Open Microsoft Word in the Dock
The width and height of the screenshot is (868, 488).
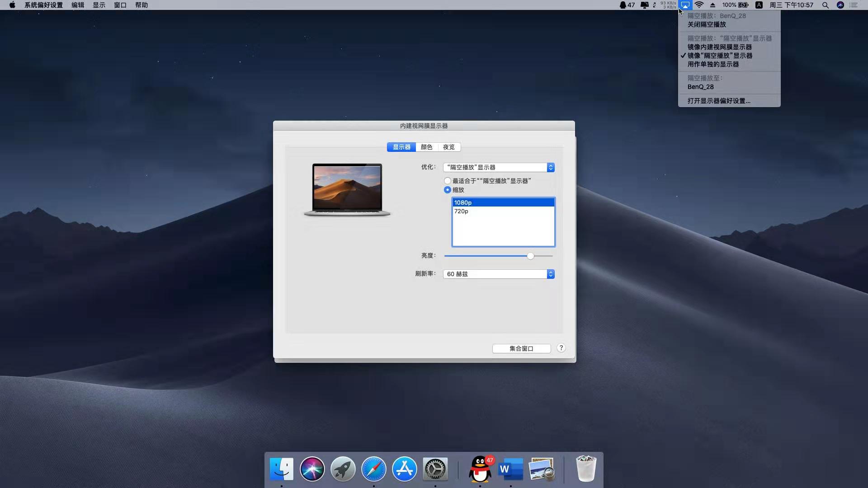(510, 469)
